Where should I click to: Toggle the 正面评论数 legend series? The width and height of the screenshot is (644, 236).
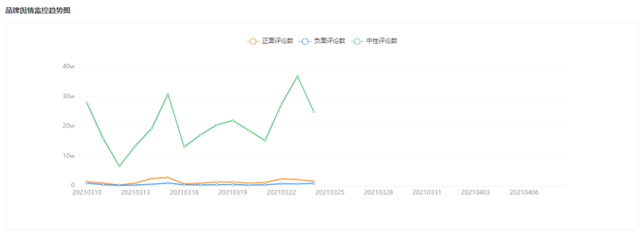pos(270,41)
